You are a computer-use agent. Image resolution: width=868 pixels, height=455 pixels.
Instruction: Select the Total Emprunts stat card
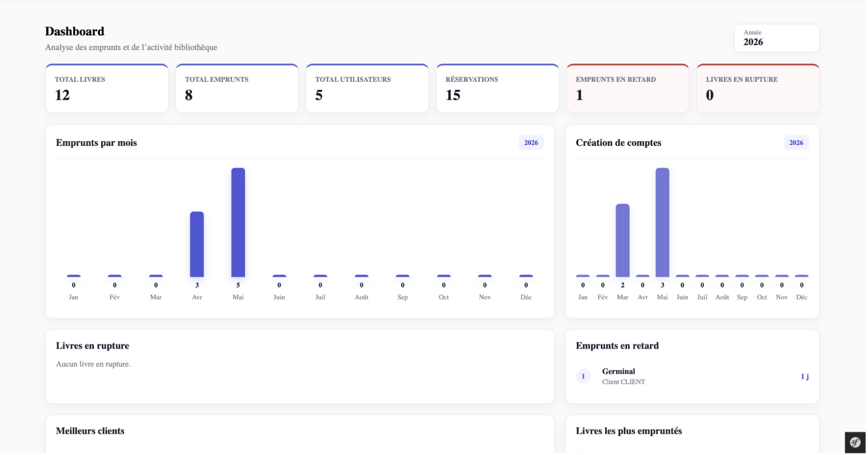pyautogui.click(x=238, y=88)
